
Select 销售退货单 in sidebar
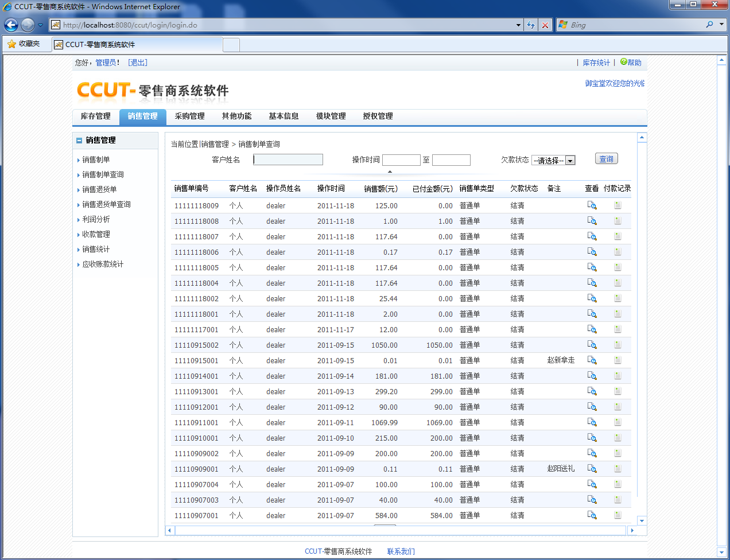point(99,189)
